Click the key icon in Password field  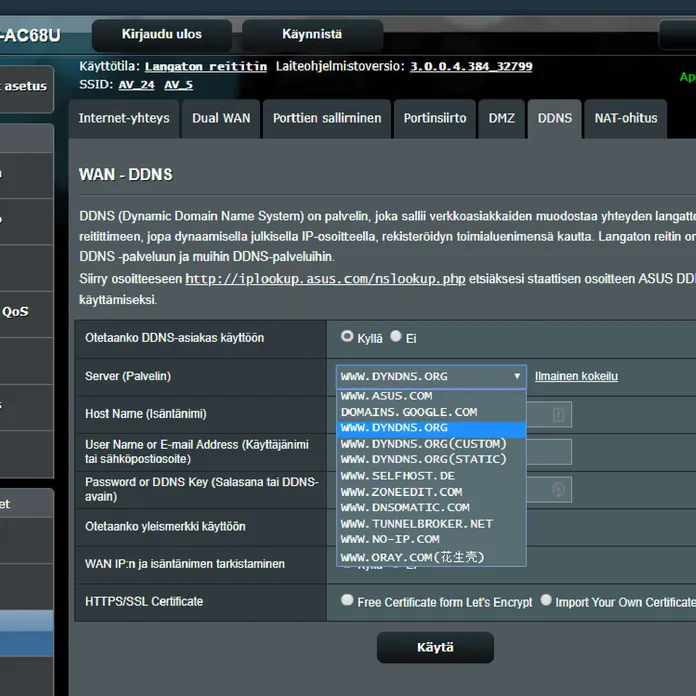coord(559,489)
